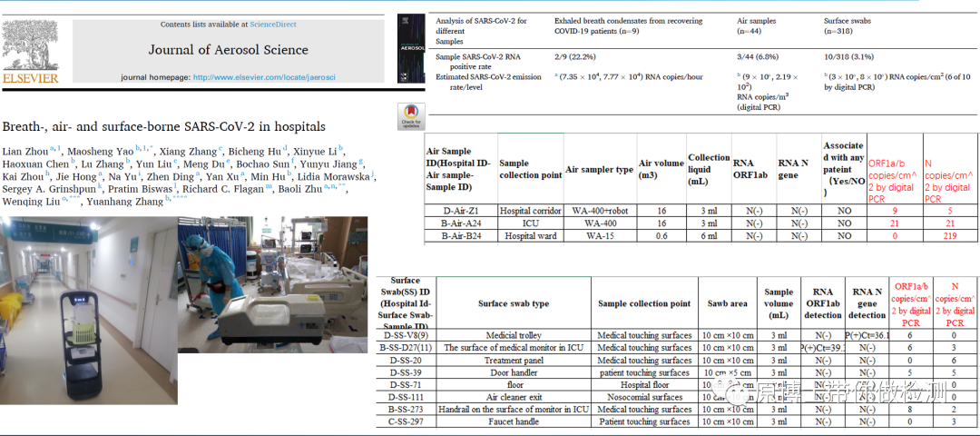This screenshot has width=980, height=436.
Task: Open the ScienceDirect link
Action: click(273, 25)
